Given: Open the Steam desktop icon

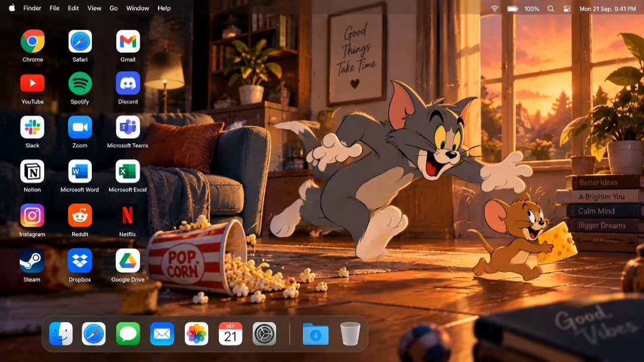Looking at the screenshot, I should [x=32, y=261].
